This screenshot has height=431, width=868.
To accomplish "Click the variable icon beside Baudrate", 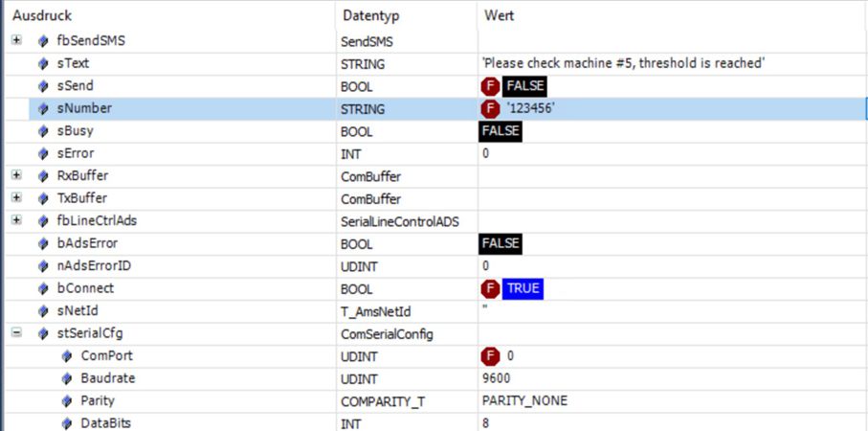I will [66, 378].
